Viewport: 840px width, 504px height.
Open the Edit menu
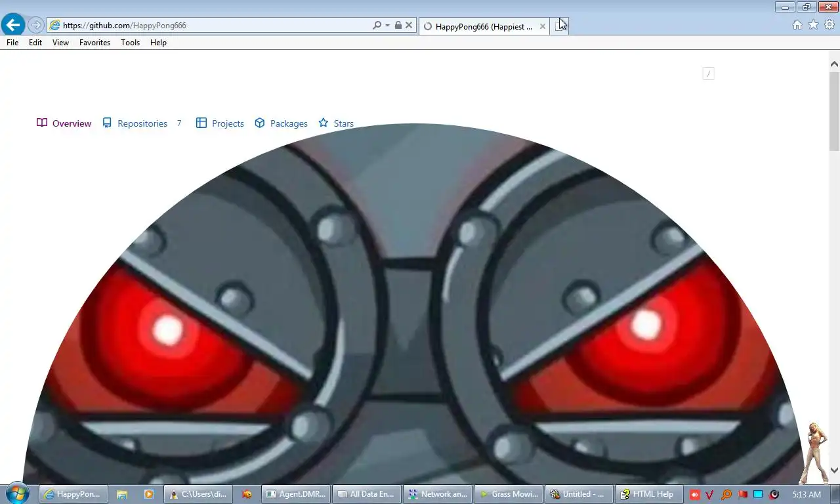(x=35, y=42)
